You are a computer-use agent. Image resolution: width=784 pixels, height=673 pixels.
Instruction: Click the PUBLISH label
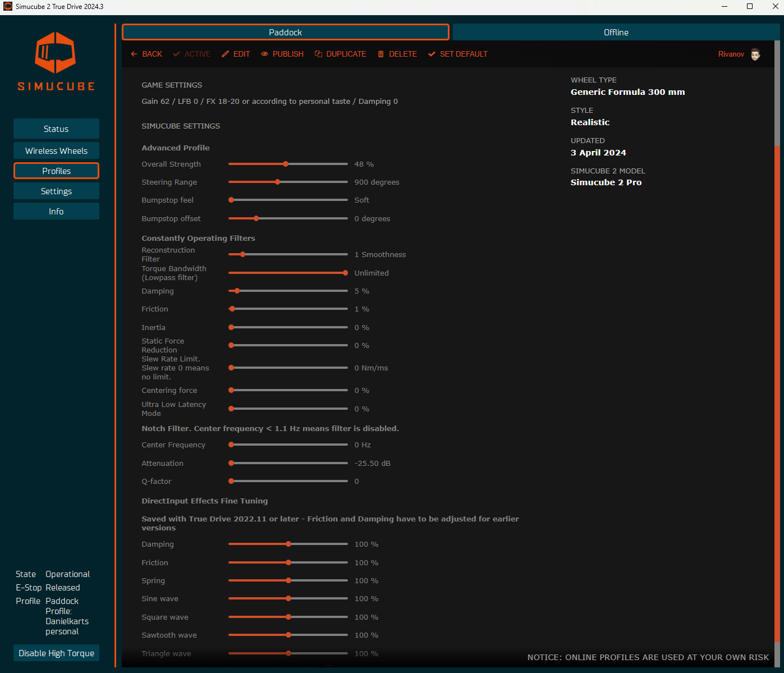288,54
